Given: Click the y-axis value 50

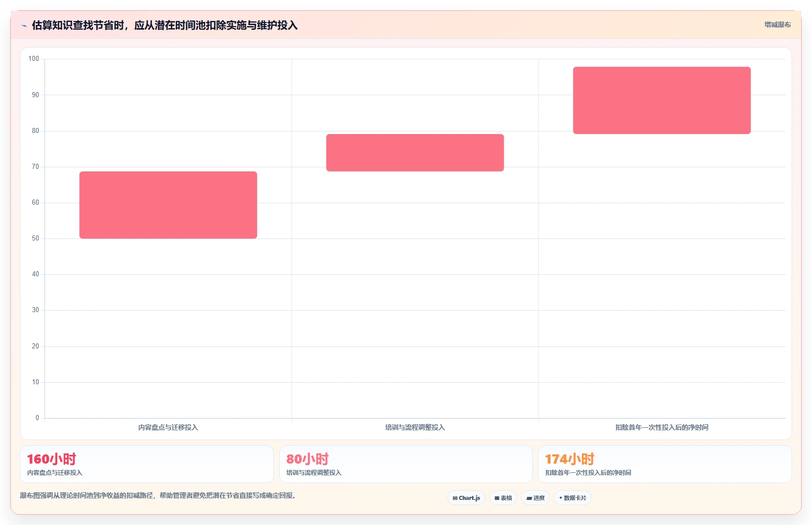Looking at the screenshot, I should (x=35, y=238).
